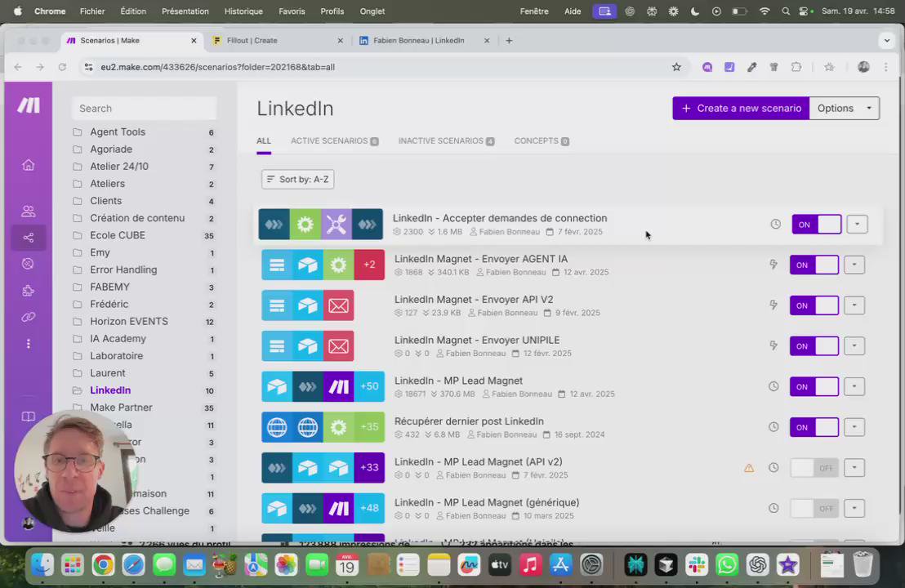This screenshot has height=588, width=905.
Task: Click Create a new scenario button
Action: point(741,108)
